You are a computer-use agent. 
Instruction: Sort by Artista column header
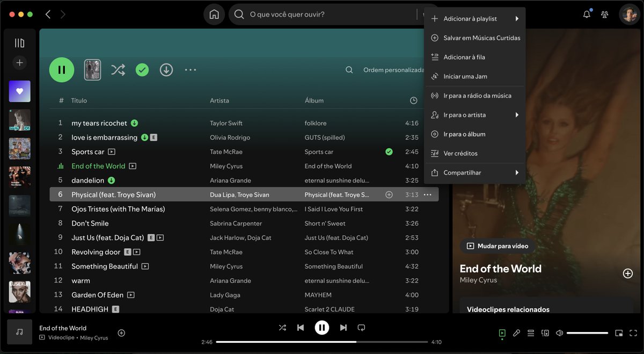point(219,100)
